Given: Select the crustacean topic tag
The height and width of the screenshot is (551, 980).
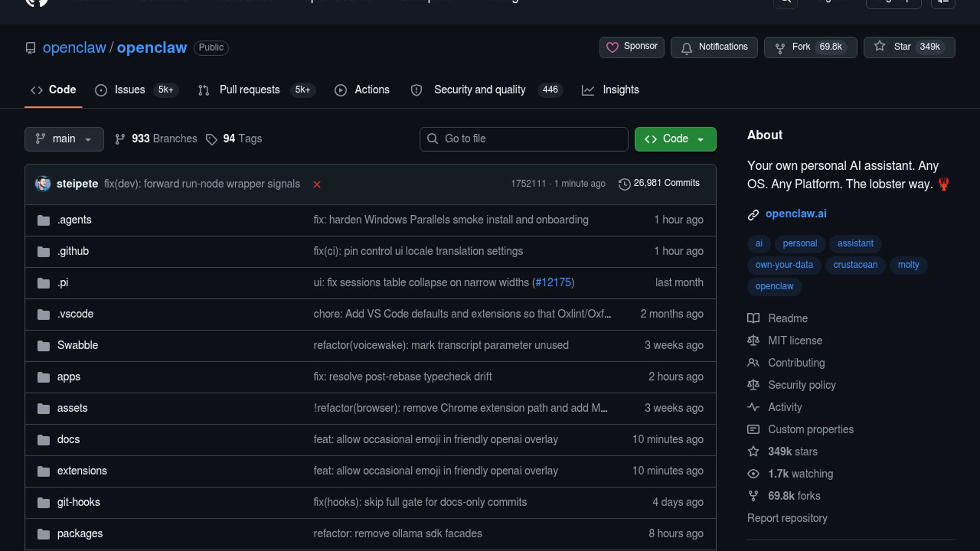Looking at the screenshot, I should (855, 265).
